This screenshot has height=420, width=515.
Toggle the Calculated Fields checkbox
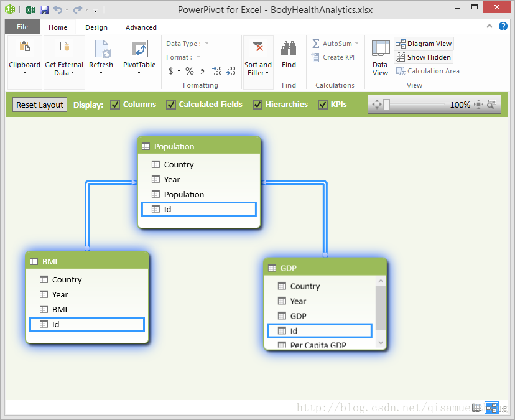click(171, 105)
